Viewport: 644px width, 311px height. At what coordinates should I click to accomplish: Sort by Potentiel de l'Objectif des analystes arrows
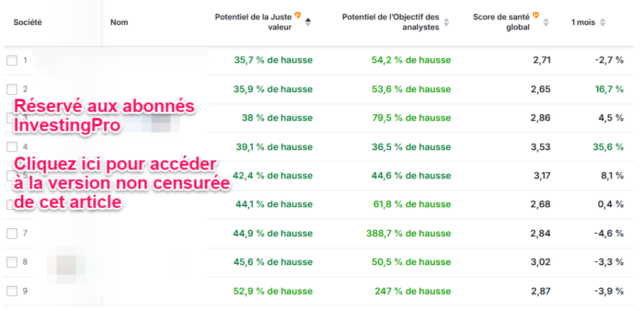(447, 23)
